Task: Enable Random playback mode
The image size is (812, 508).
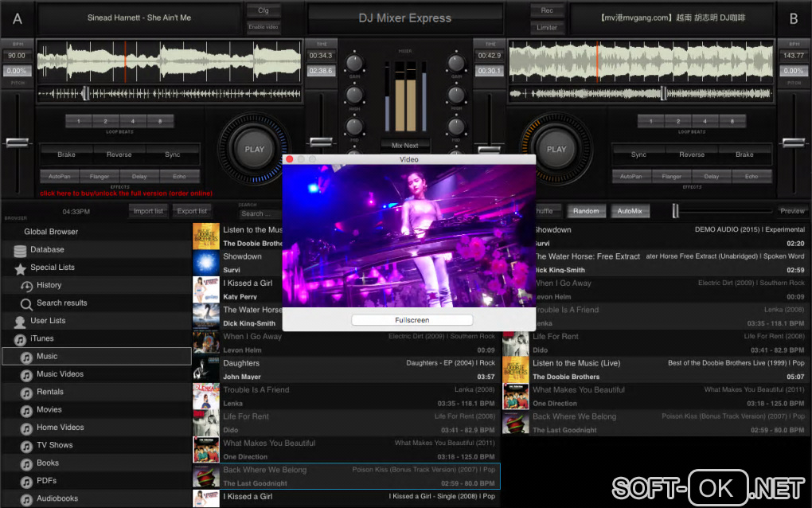Action: pos(586,211)
